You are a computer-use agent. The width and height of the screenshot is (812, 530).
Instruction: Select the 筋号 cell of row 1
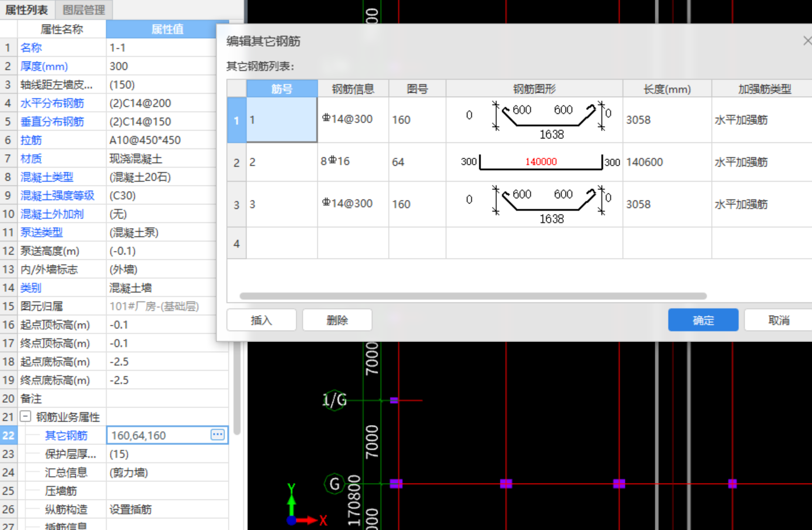point(282,120)
